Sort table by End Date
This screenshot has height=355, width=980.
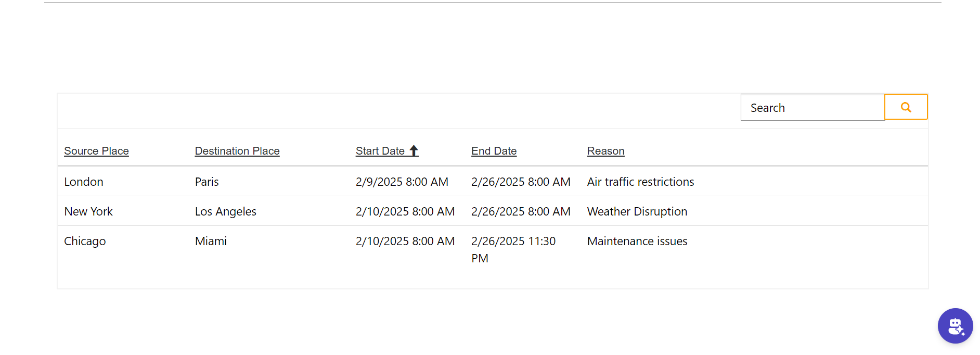[x=494, y=151]
